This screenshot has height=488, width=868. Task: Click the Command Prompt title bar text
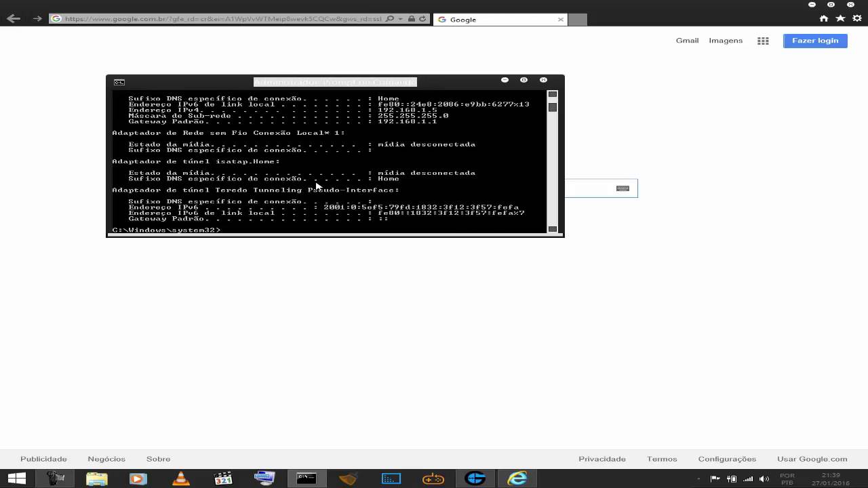point(335,82)
